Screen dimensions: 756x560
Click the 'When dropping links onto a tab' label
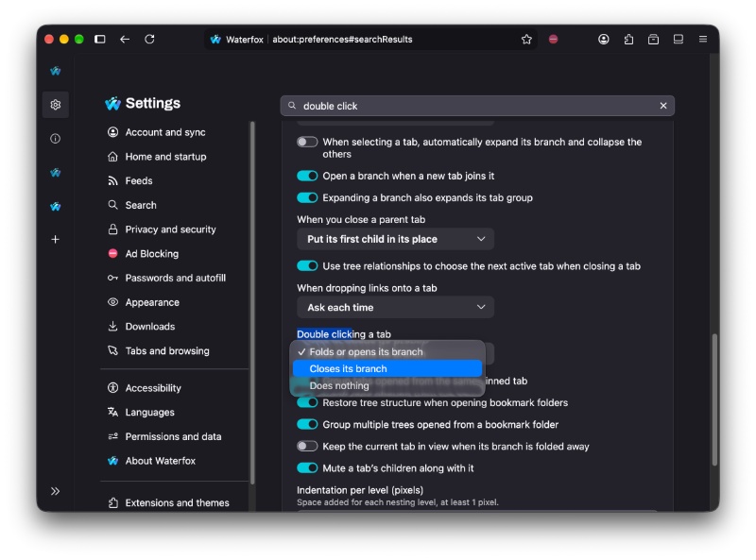coord(367,288)
